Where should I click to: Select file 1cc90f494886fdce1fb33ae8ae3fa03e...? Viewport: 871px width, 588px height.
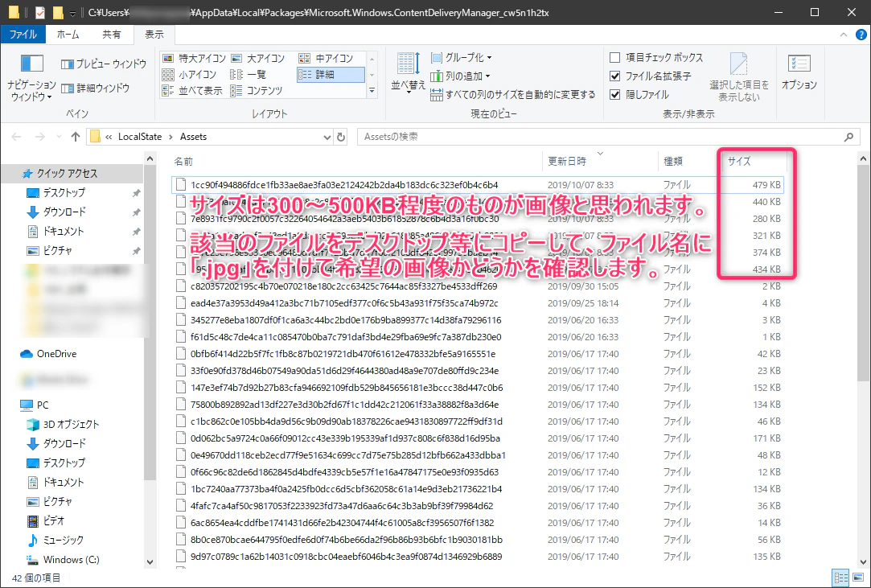coord(477,185)
